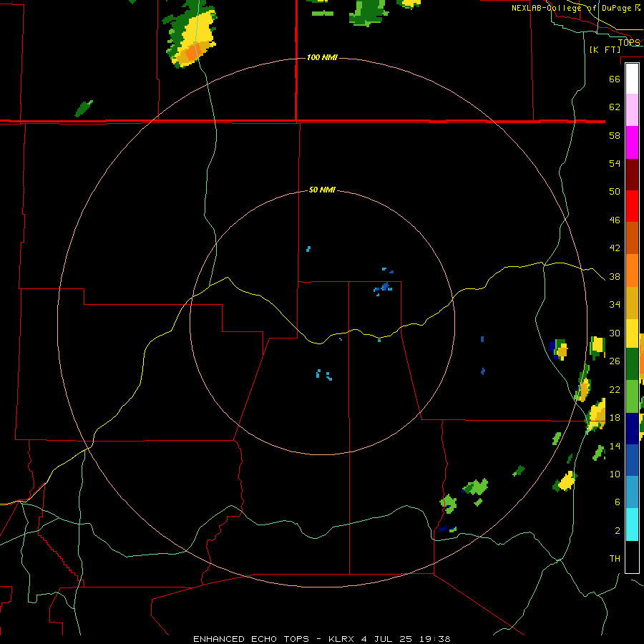644x644 pixels.
Task: Click the "54" legend value
Action: point(615,163)
